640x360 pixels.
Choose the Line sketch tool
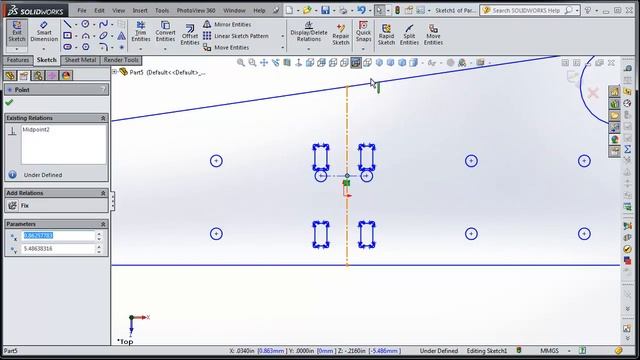[x=67, y=24]
